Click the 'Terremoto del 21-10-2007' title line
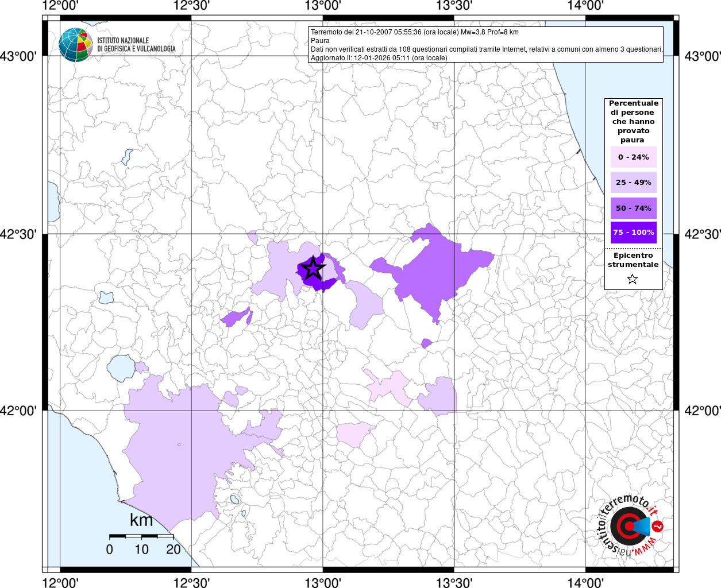Screen dimensions: 721x588 [x=414, y=32]
